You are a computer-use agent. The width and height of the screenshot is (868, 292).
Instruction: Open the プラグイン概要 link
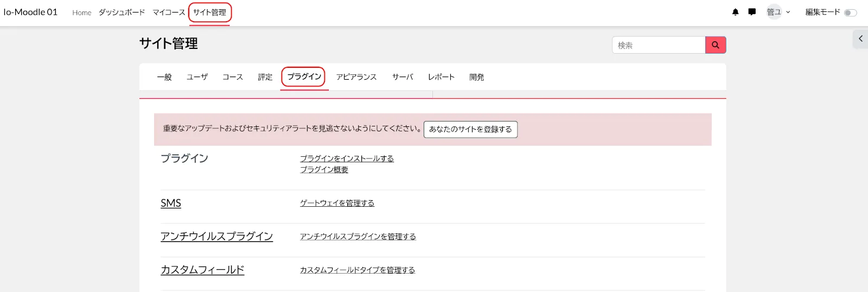(x=324, y=170)
